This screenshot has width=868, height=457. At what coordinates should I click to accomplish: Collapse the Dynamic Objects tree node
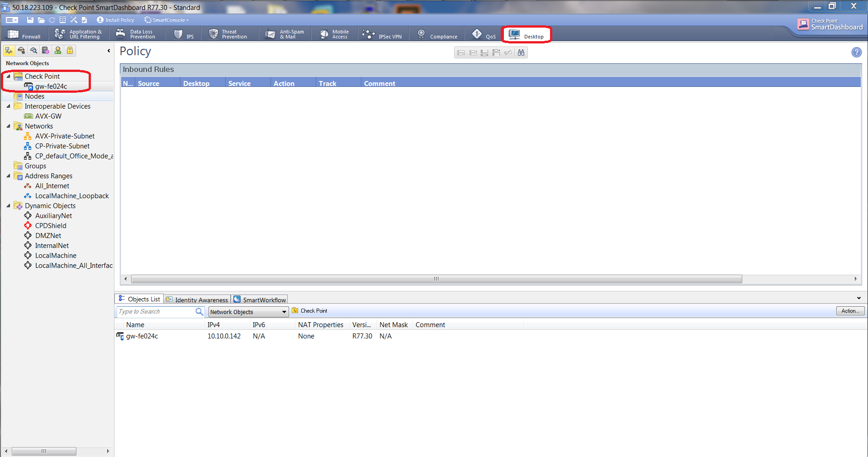tap(9, 206)
